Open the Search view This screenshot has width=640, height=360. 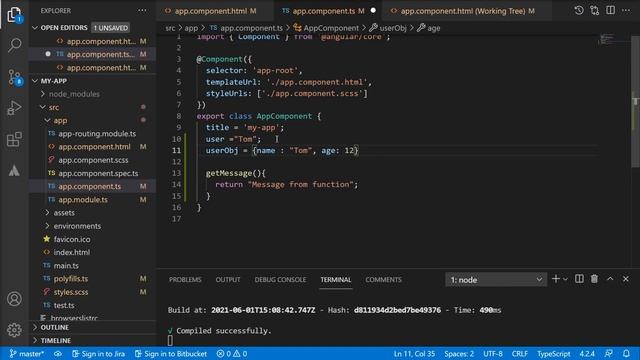coord(15,45)
